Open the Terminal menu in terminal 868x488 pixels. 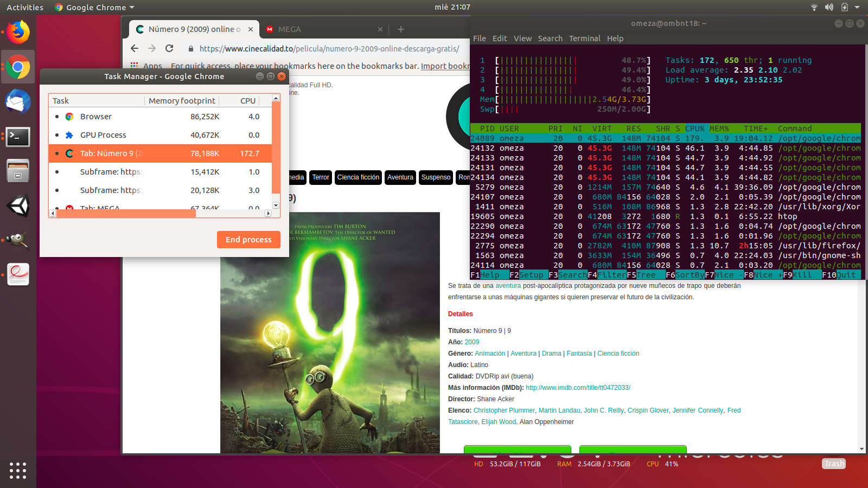[x=584, y=38]
